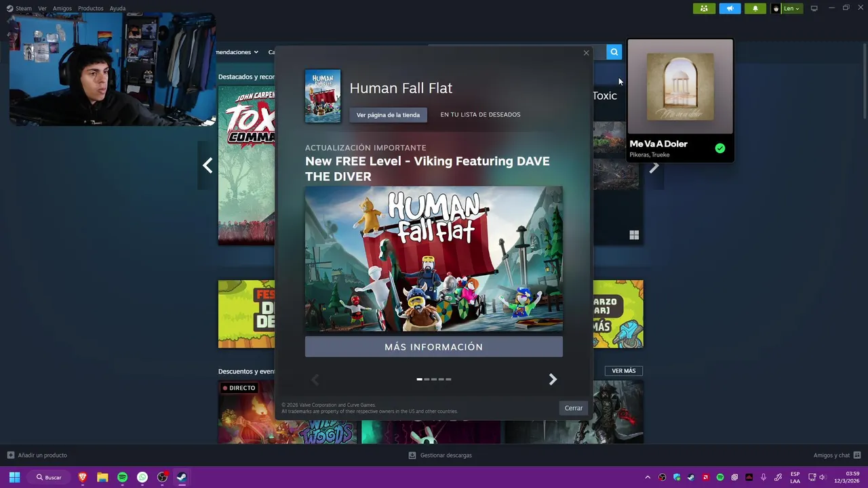Open the Ver menu
868x488 pixels.
coord(42,8)
